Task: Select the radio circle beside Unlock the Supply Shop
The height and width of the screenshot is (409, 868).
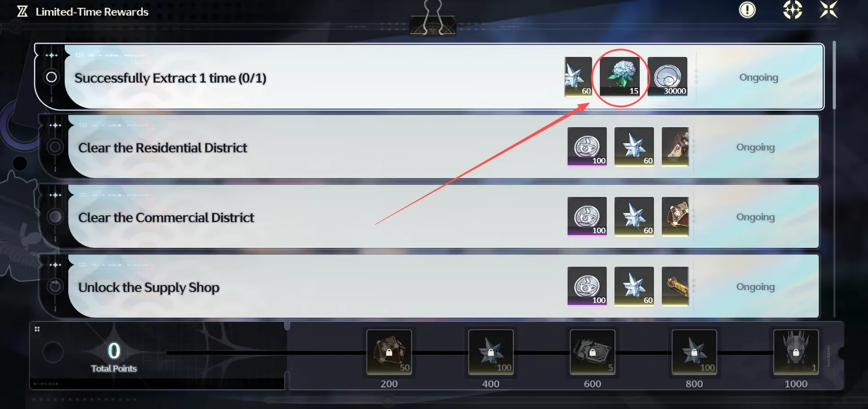Action: pos(55,286)
